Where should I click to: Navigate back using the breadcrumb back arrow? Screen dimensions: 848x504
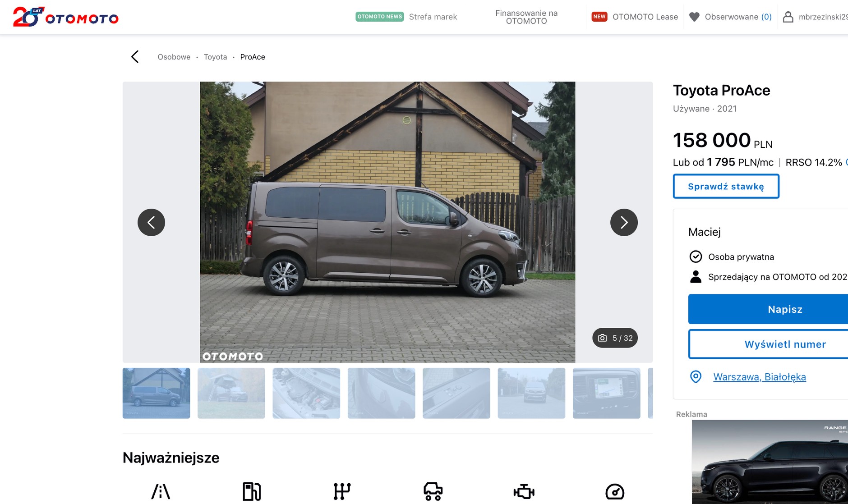[x=135, y=57]
